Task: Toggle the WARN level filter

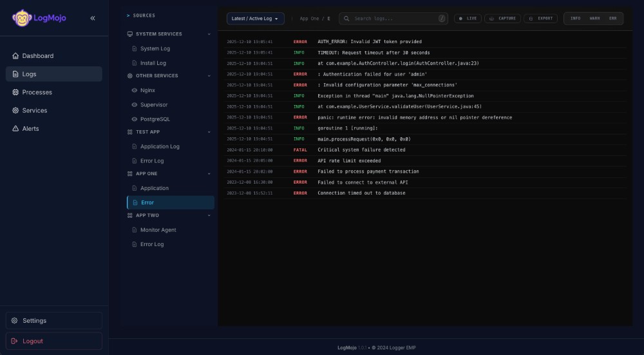Action: [594, 19]
